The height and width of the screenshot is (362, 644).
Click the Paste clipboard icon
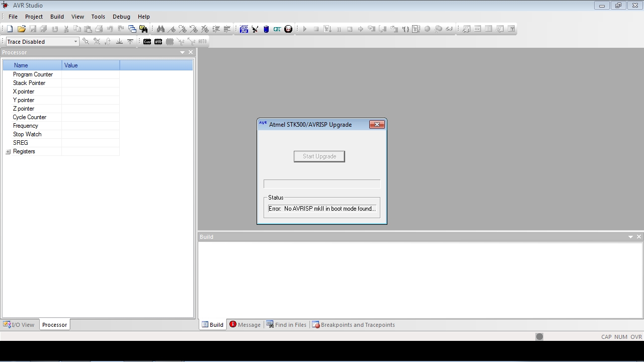(x=88, y=29)
